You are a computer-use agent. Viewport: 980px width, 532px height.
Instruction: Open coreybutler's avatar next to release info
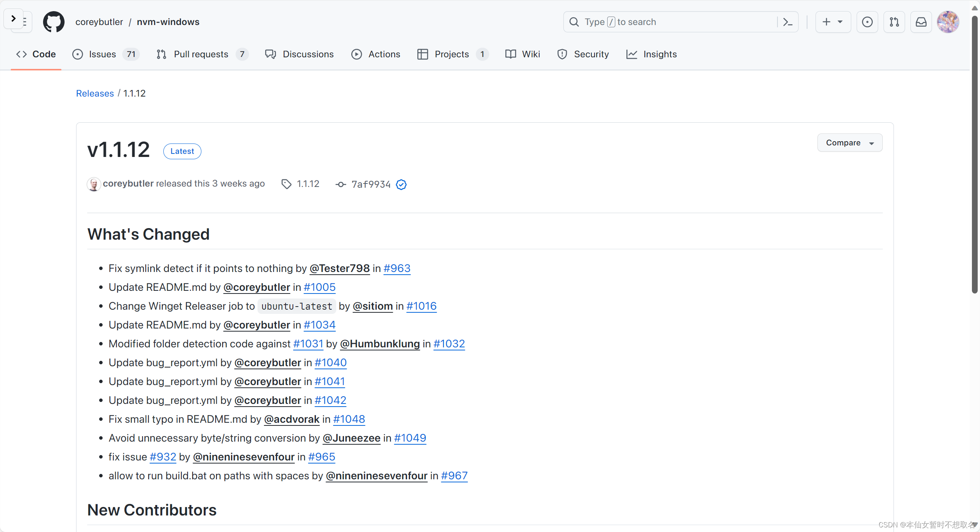pyautogui.click(x=94, y=184)
